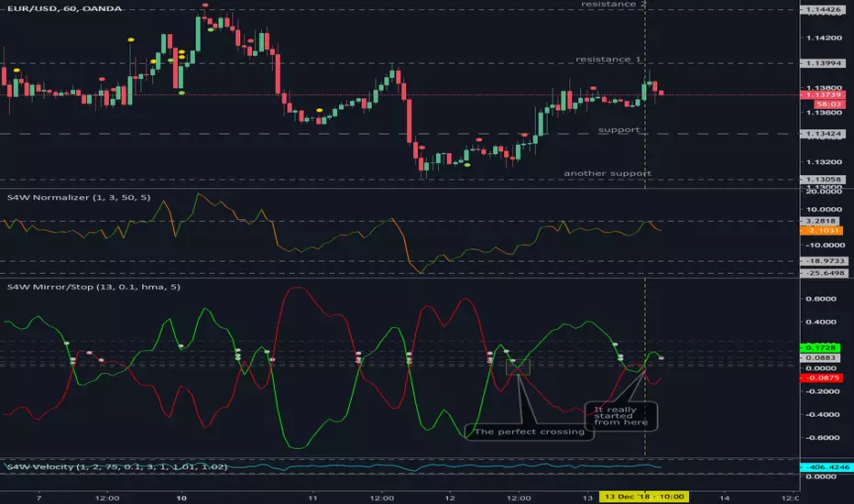Click the 1.13200 price scale value

pyautogui.click(x=824, y=162)
